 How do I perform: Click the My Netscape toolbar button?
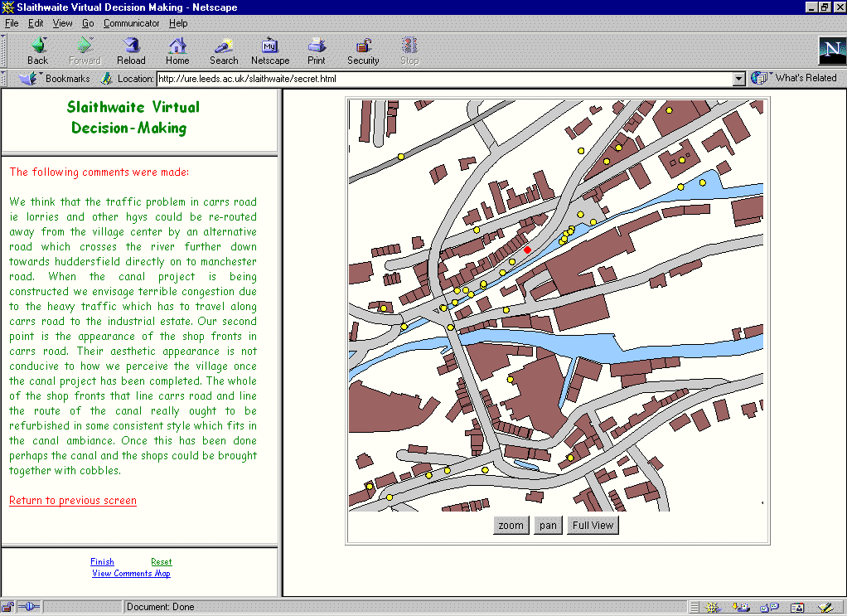[x=270, y=51]
